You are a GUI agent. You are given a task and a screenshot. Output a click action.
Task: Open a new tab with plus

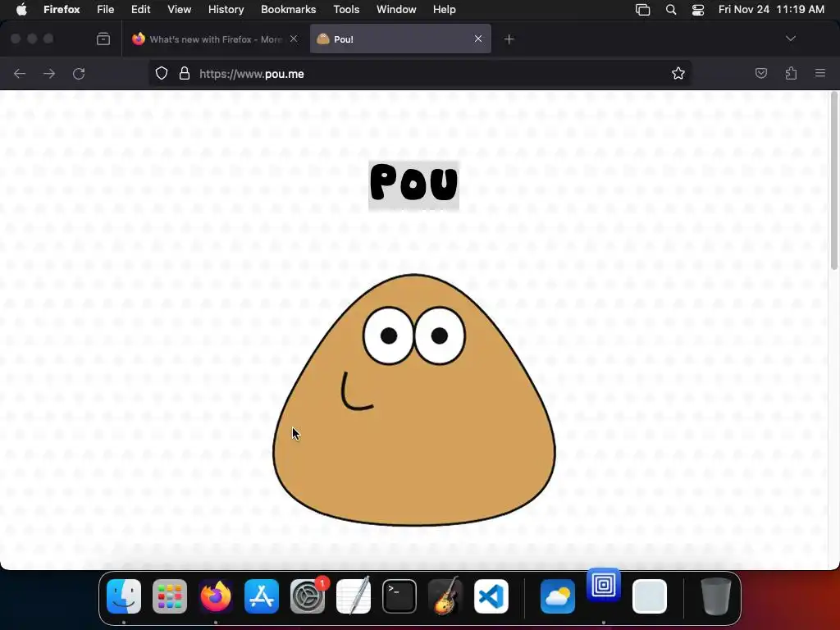pyautogui.click(x=509, y=39)
